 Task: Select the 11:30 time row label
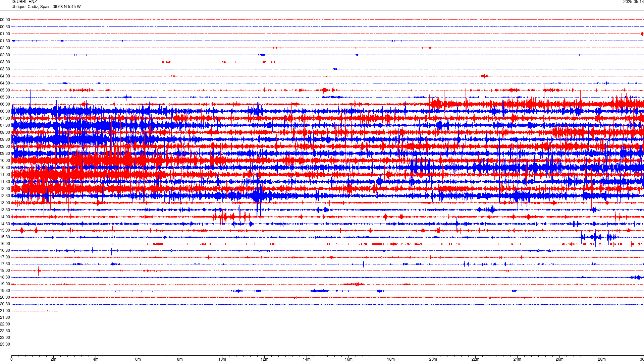pyautogui.click(x=5, y=182)
